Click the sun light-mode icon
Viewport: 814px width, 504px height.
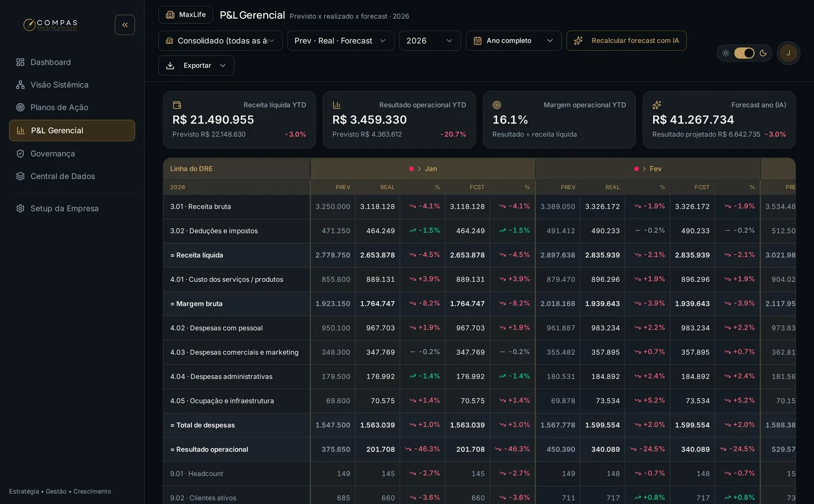pos(725,53)
